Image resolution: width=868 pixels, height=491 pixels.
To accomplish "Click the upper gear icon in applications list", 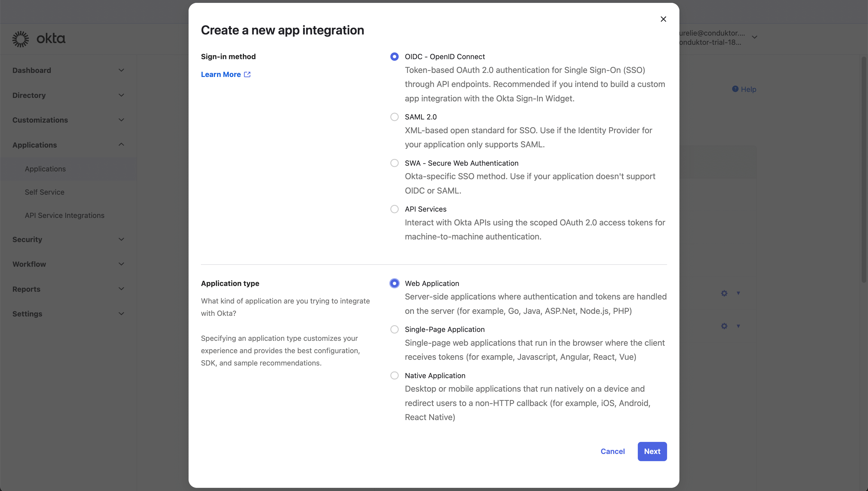I will coord(724,293).
